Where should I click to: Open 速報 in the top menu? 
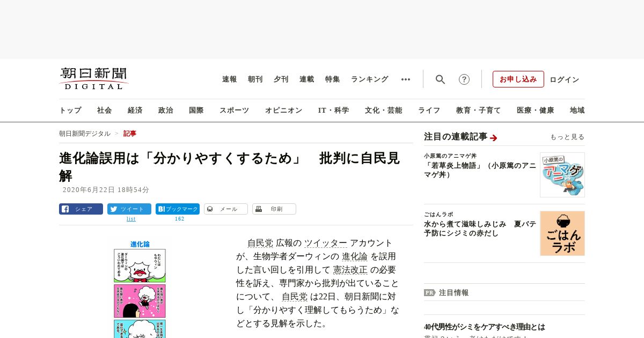click(x=230, y=79)
